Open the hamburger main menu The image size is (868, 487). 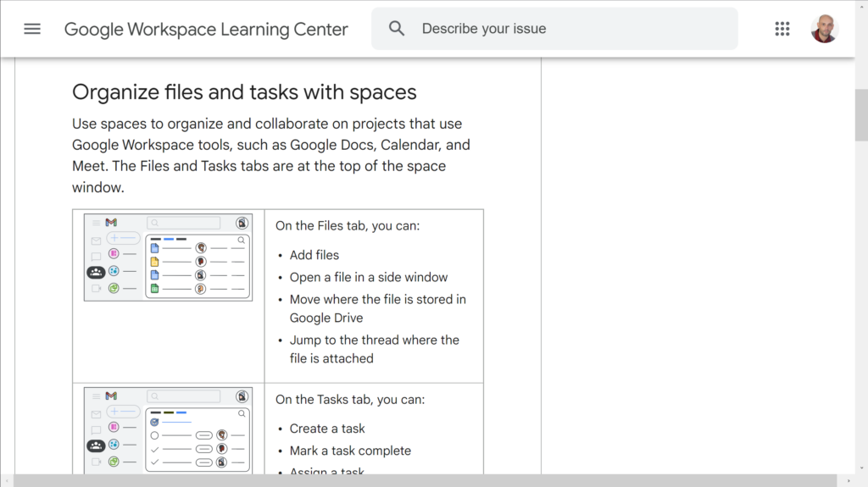[32, 29]
